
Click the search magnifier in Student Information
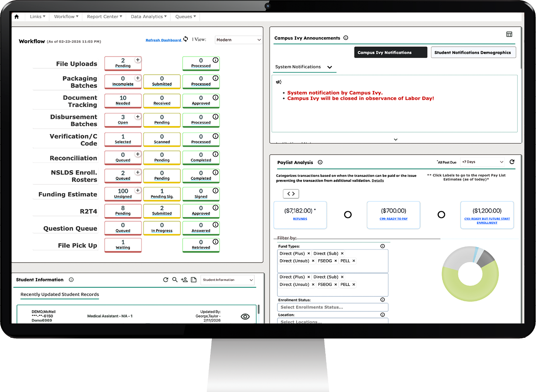click(x=175, y=280)
